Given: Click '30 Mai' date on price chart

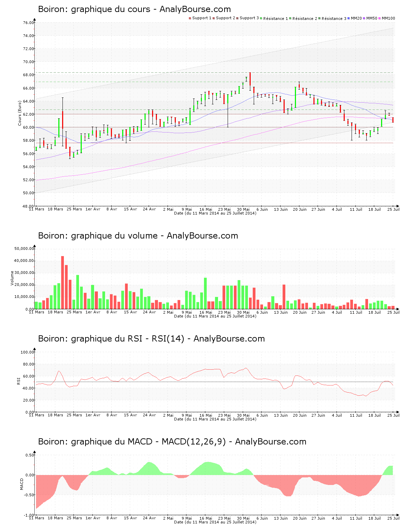Looking at the screenshot, I should 243,209.
